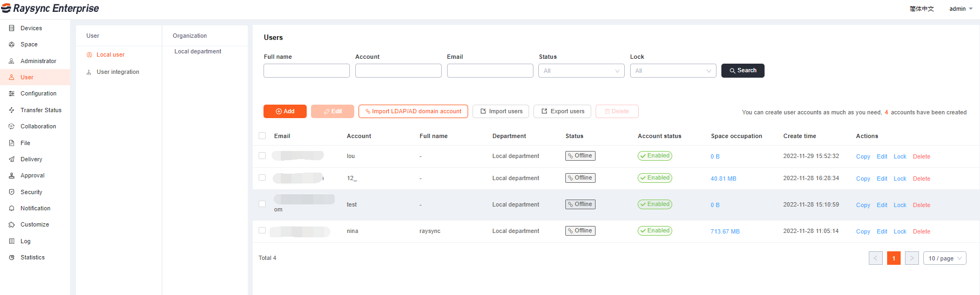Click the Configuration sidebar icon
980x295 pixels.
(11, 93)
